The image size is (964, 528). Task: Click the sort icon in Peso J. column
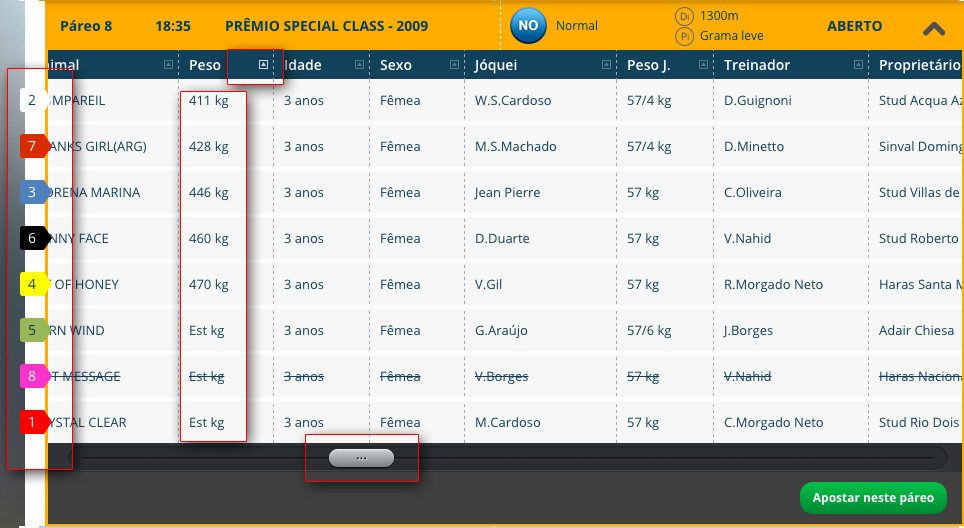(x=703, y=65)
